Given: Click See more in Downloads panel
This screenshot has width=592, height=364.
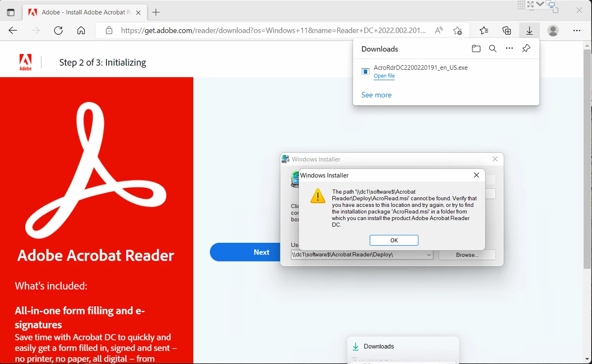Looking at the screenshot, I should coord(376,95).
